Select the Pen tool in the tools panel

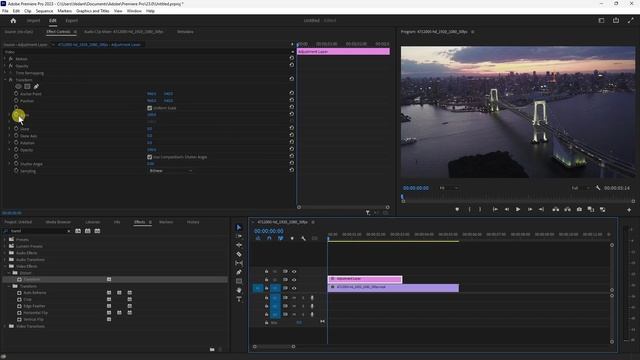click(239, 272)
